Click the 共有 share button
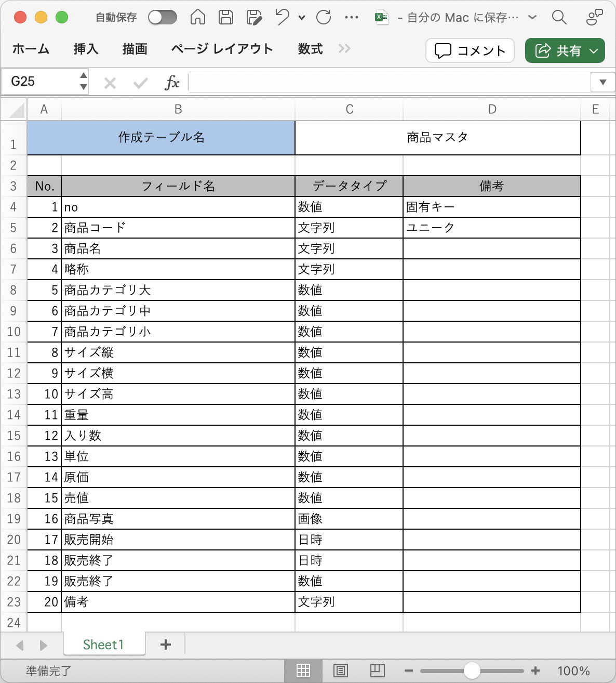The height and width of the screenshot is (683, 616). pos(565,50)
